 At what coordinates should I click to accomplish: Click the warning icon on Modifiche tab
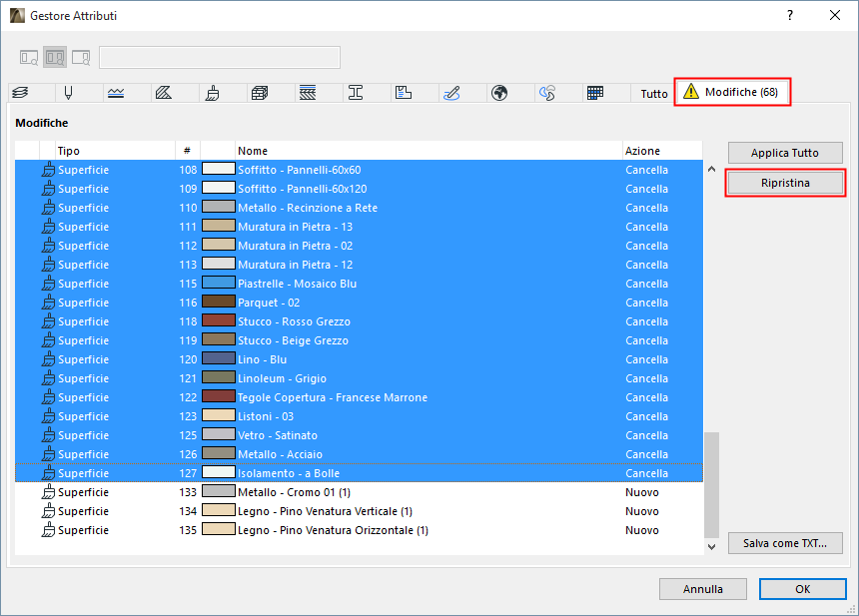point(691,91)
